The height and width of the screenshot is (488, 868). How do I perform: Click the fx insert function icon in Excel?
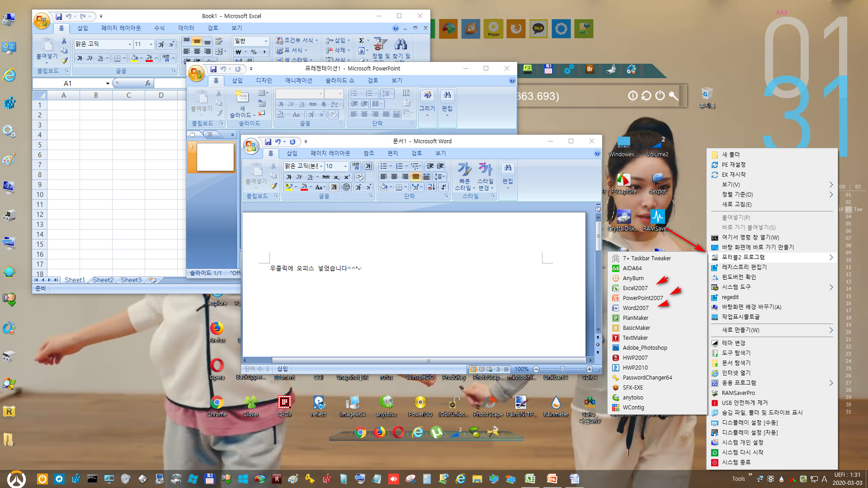[x=147, y=83]
